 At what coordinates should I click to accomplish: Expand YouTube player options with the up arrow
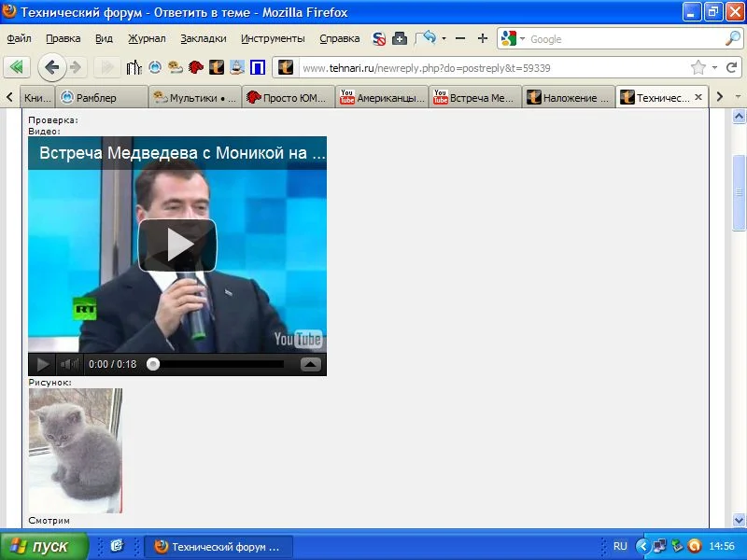click(x=311, y=364)
